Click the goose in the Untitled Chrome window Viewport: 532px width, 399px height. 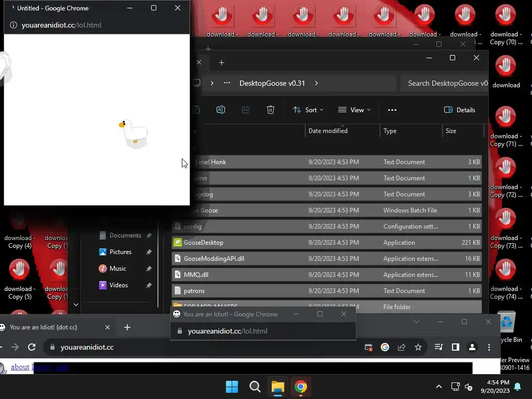134,134
